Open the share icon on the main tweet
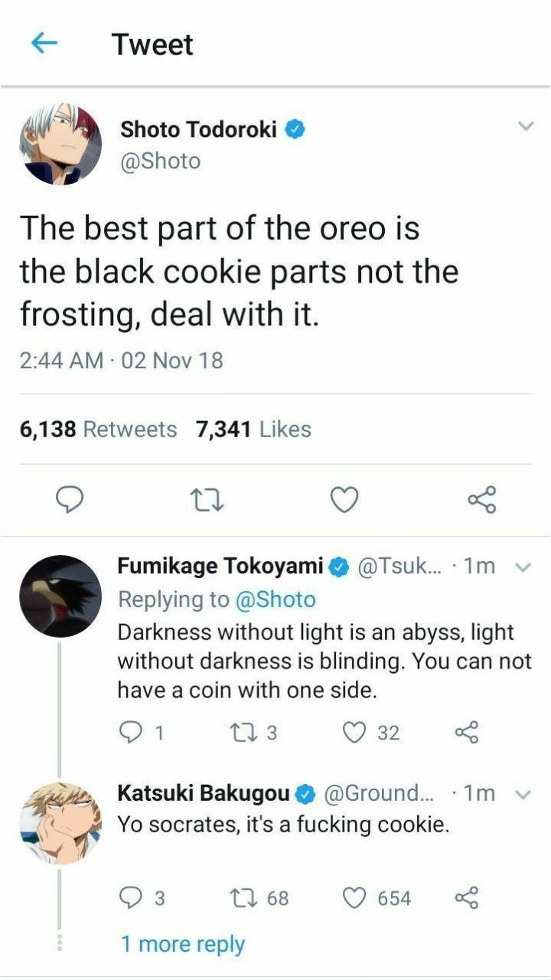551x980 pixels. coord(482,500)
